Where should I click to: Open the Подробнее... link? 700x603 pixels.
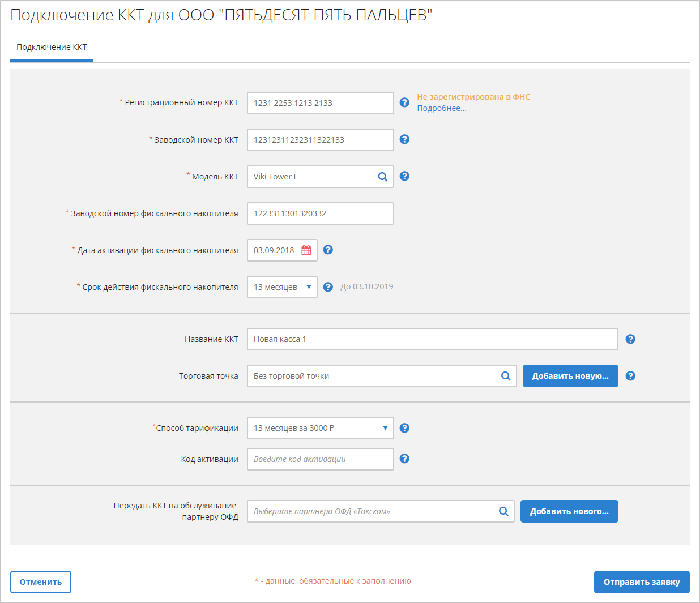point(442,108)
